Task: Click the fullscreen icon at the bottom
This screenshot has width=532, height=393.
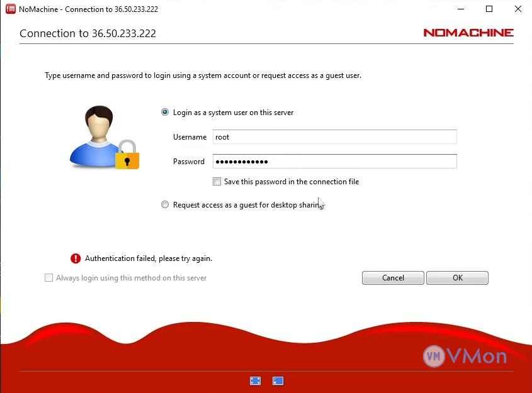Action: 255,381
